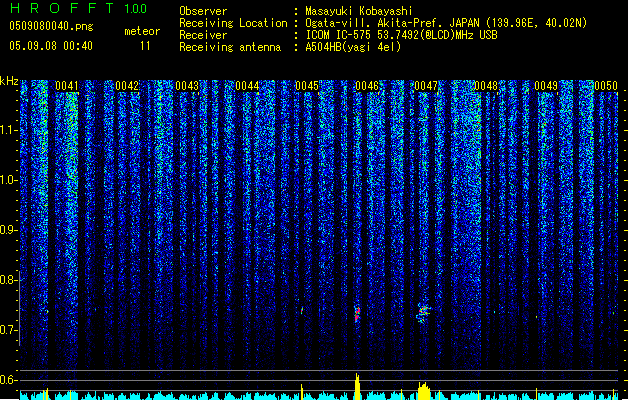629x400 pixels.
Task: Click the 0044 time marker
Action: [x=247, y=86]
